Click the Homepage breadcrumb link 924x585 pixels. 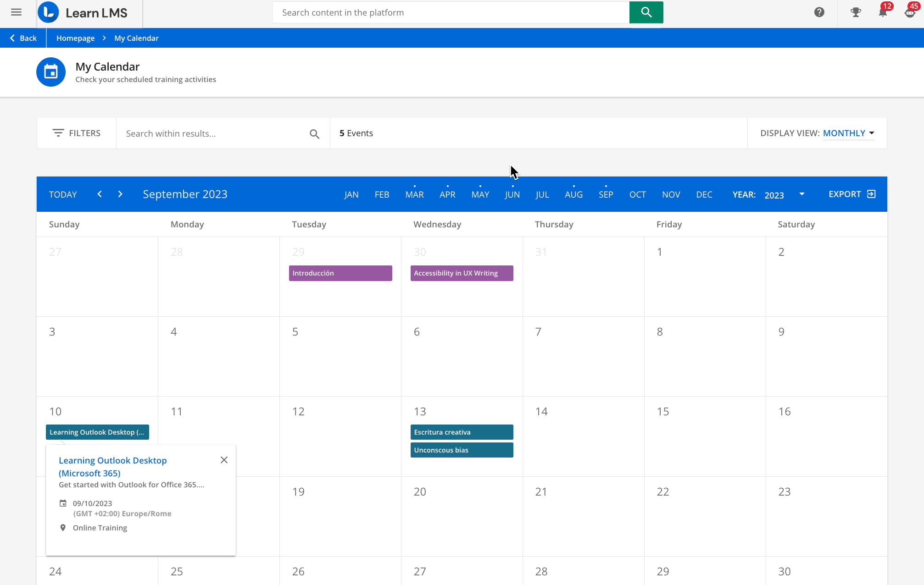(75, 38)
